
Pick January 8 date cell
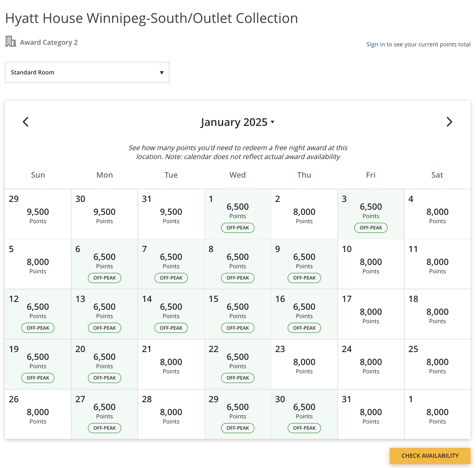click(238, 264)
